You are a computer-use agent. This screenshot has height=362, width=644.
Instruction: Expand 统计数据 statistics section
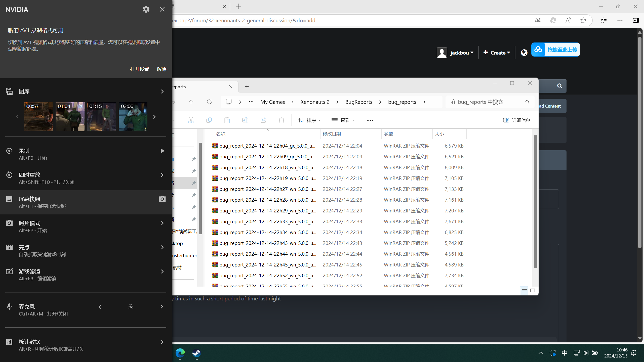(162, 342)
